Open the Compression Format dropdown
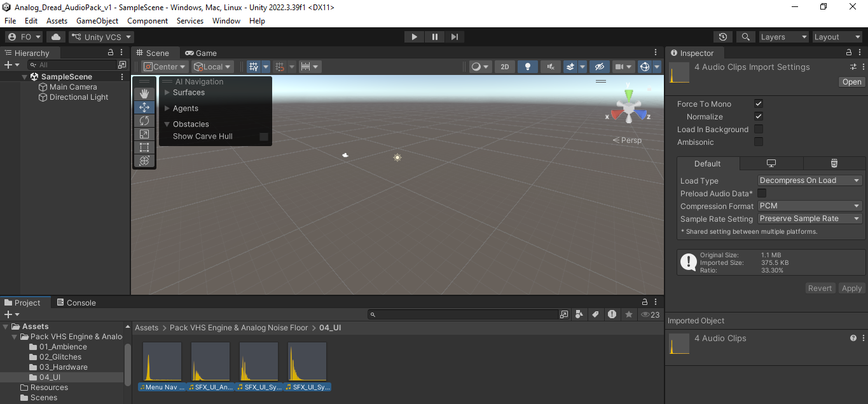This screenshot has width=868, height=404. tap(810, 206)
